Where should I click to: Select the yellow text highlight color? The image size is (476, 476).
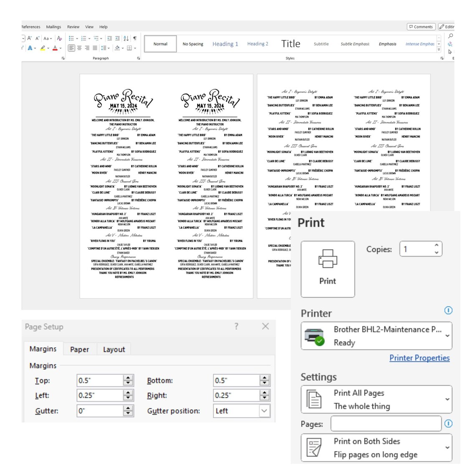(43, 48)
